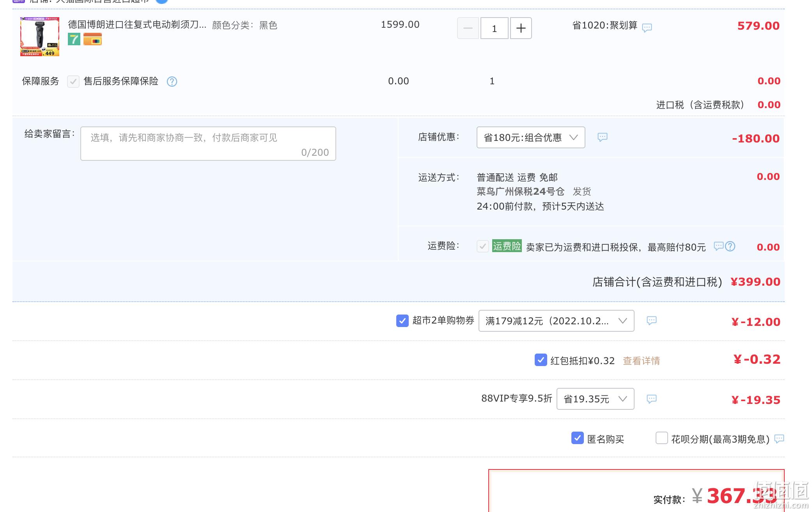
Task: Open comment icon next to 花呗分期
Action: [779, 439]
